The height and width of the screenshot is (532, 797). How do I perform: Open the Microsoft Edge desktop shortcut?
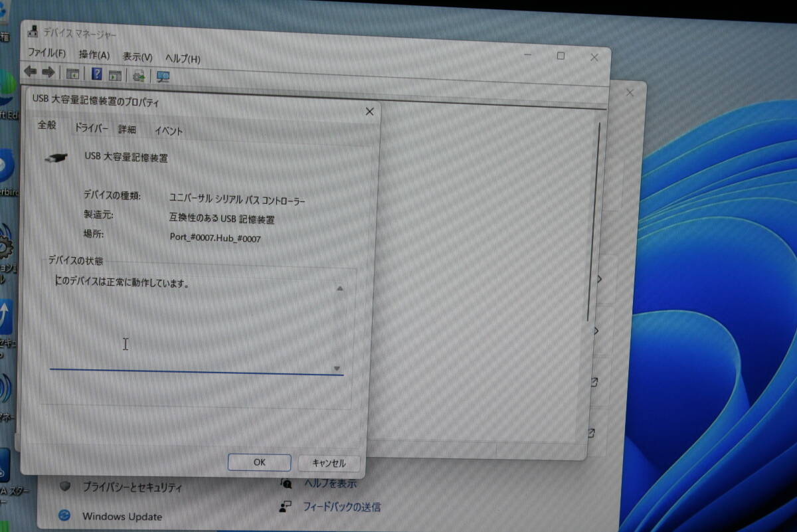pos(7,93)
